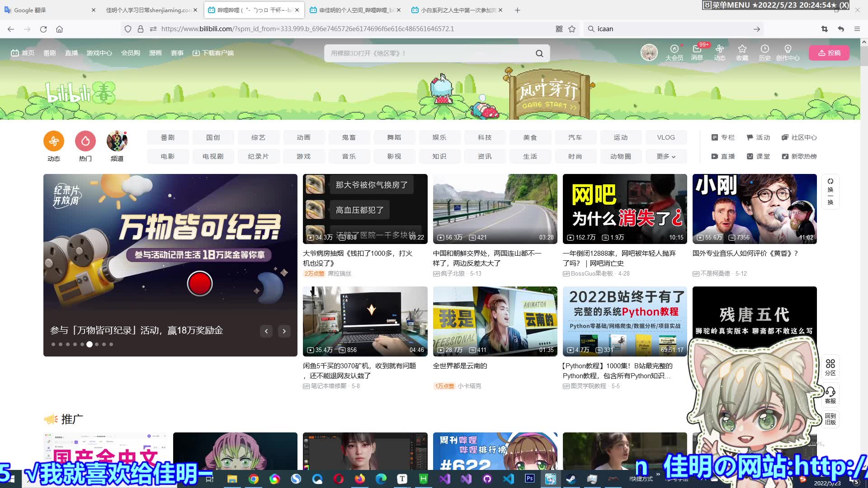Open the 分区 sections floating button
The width and height of the screenshot is (868, 488).
830,367
